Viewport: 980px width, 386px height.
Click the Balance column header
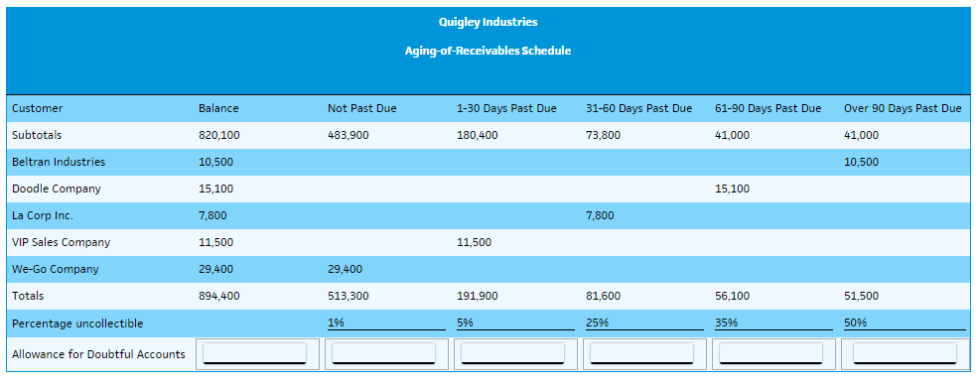218,108
